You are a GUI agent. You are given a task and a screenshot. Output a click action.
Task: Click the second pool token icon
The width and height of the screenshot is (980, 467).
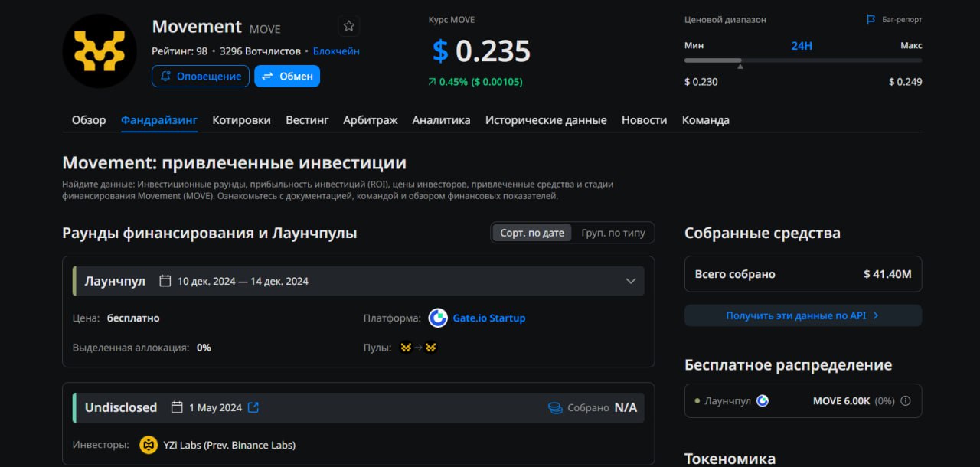click(x=431, y=348)
